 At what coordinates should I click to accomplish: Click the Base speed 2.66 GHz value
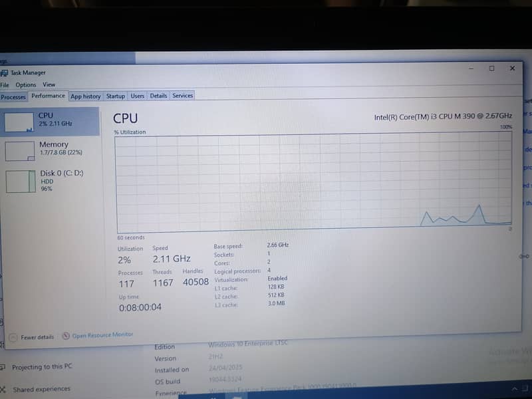277,245
